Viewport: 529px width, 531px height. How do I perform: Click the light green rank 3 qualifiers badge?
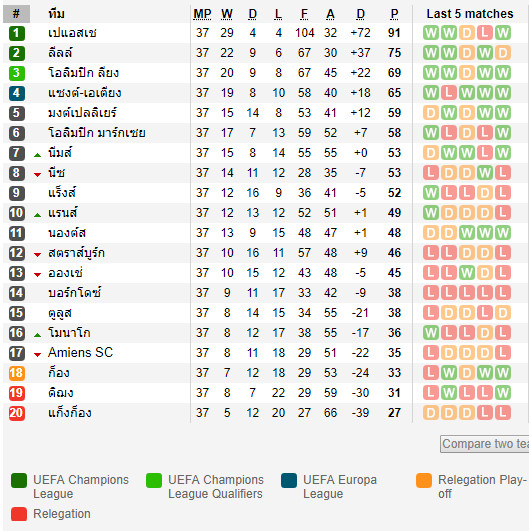[x=17, y=73]
